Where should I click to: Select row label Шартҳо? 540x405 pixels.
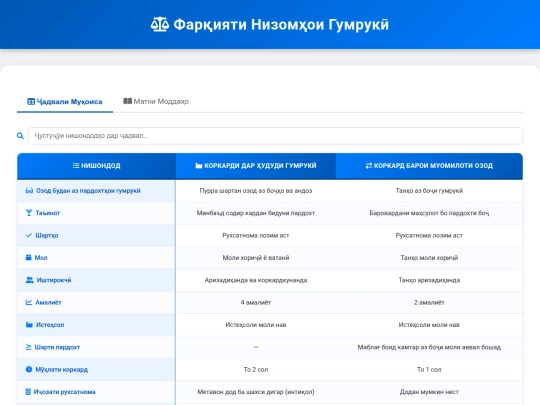(x=47, y=236)
